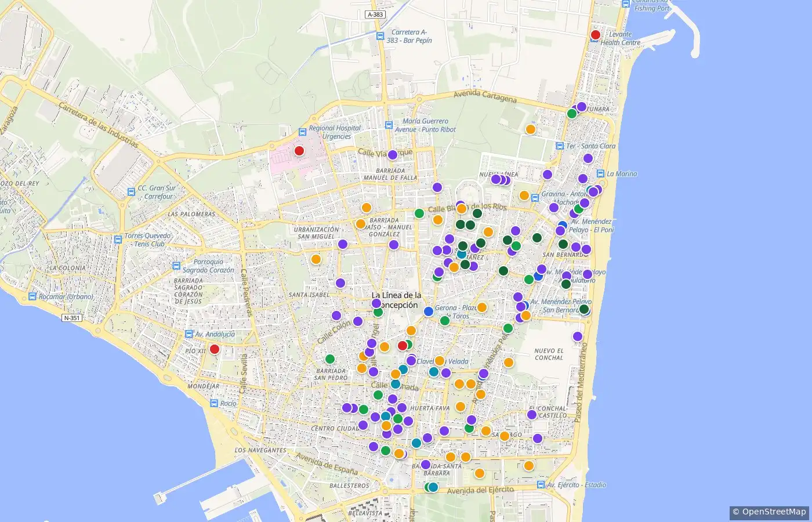Select the MONDÉJAR neighbourhood label
Viewport: 812px width, 522px height.
[204, 386]
